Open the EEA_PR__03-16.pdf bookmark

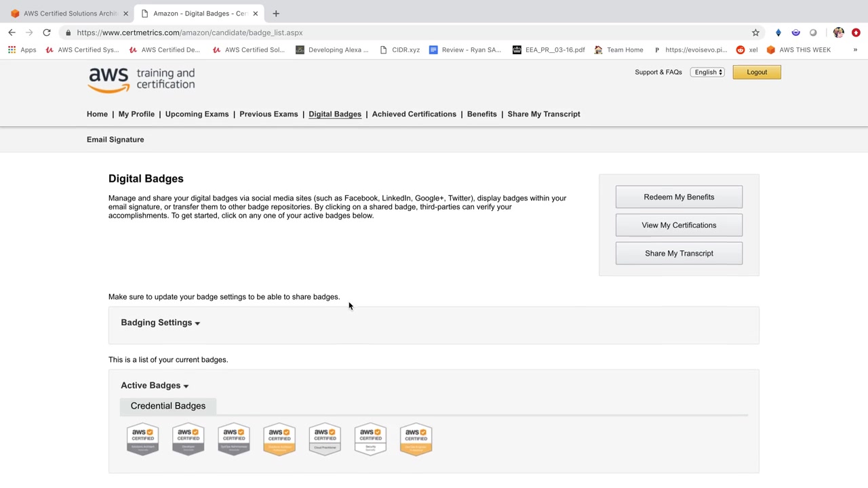click(549, 49)
